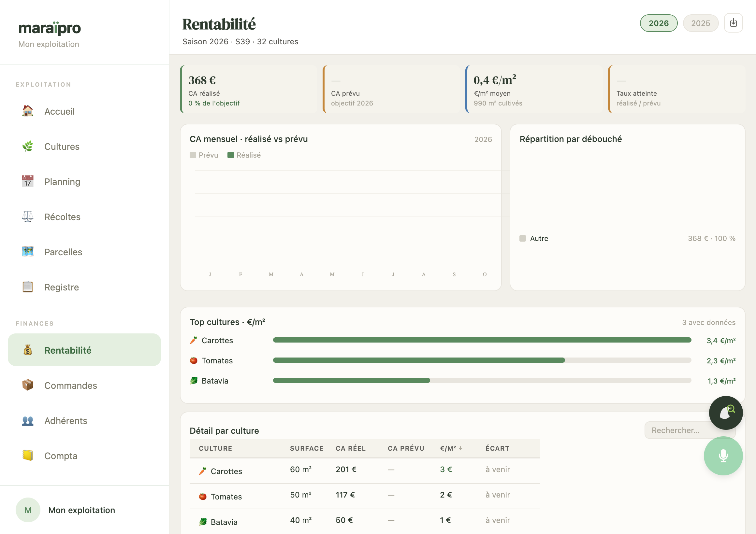Click the Parcelles map icon
This screenshot has width=756, height=534.
[28, 252]
